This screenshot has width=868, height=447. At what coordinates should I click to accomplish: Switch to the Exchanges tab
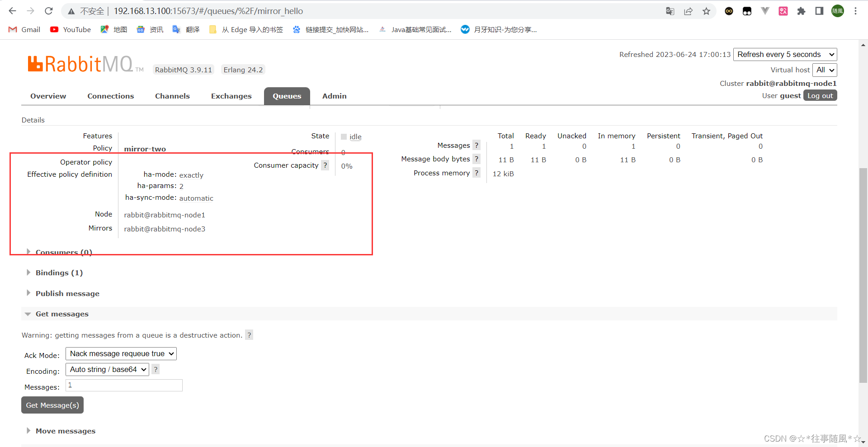(231, 96)
